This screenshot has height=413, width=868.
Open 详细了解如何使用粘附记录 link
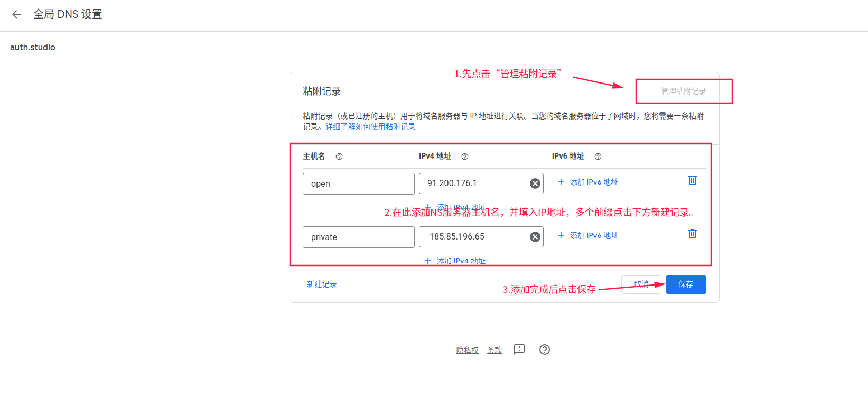click(370, 127)
